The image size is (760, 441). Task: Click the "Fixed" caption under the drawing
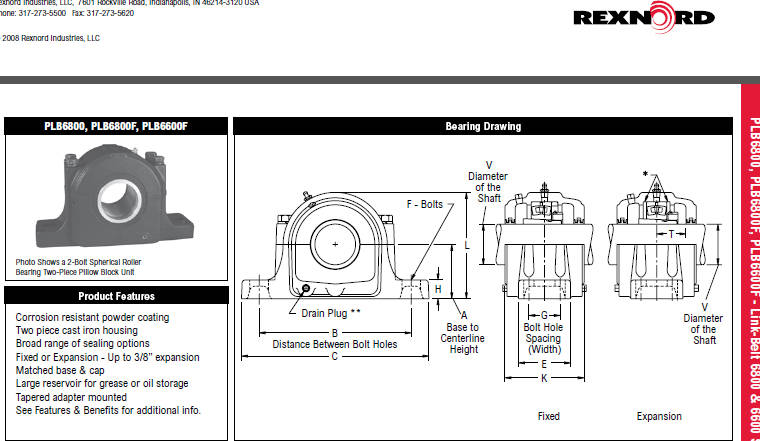pos(548,416)
